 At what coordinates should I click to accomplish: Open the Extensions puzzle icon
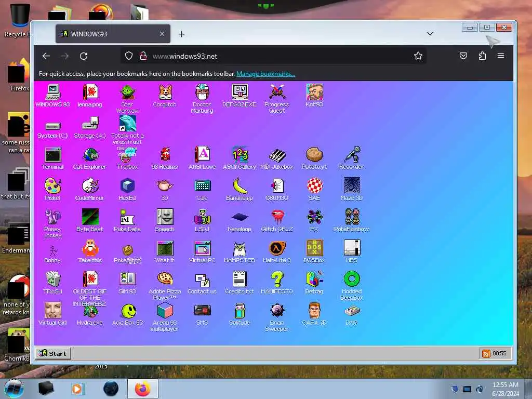[x=482, y=56]
